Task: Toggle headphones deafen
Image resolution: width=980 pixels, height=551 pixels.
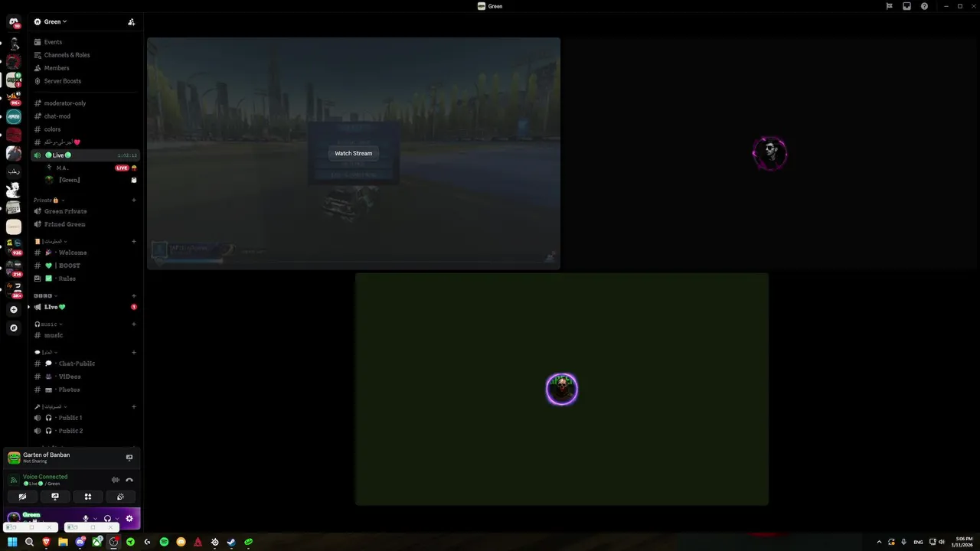Action: (107, 518)
